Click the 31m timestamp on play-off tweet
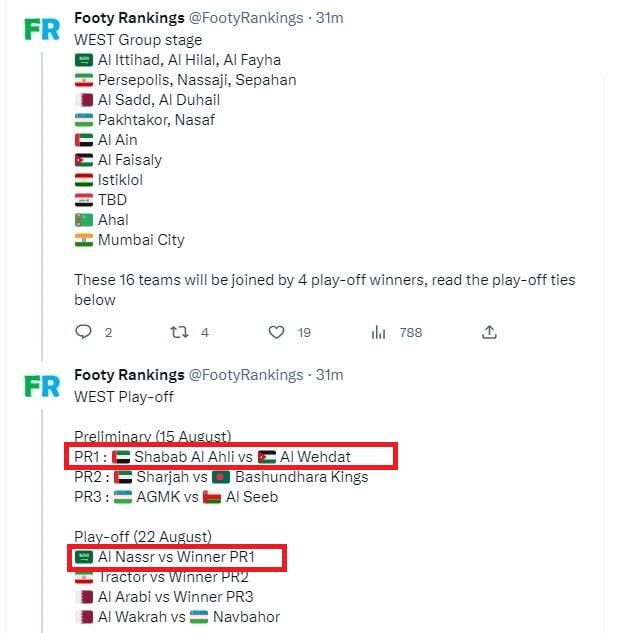The height and width of the screenshot is (633, 629). [x=329, y=375]
